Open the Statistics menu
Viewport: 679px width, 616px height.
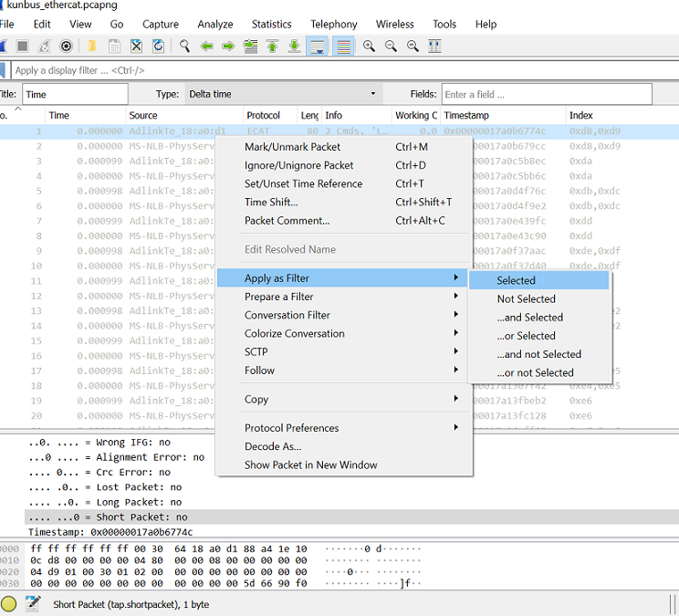pyautogui.click(x=272, y=25)
